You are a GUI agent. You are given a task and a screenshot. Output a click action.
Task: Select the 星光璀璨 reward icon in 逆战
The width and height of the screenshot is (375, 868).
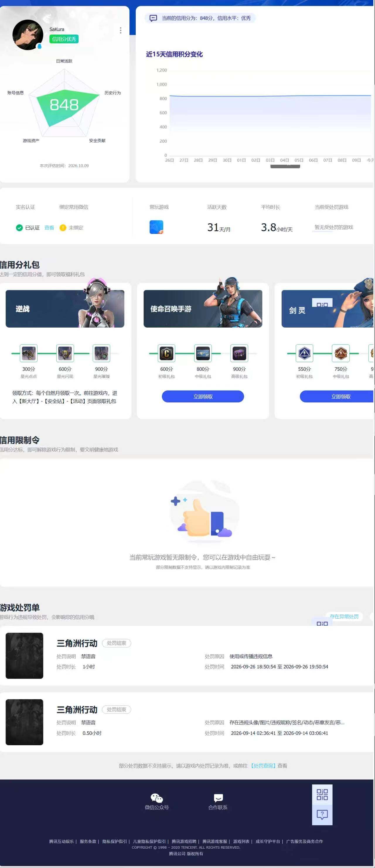tap(101, 353)
